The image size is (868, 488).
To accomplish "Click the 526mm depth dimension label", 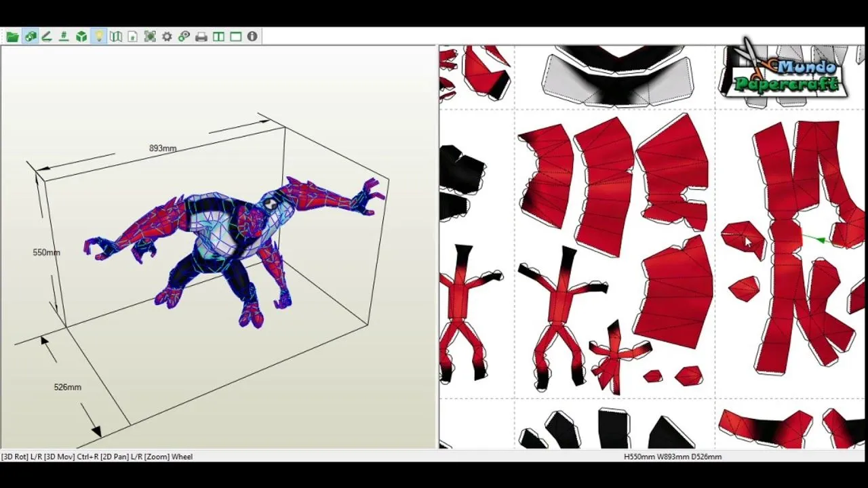I will tap(67, 387).
